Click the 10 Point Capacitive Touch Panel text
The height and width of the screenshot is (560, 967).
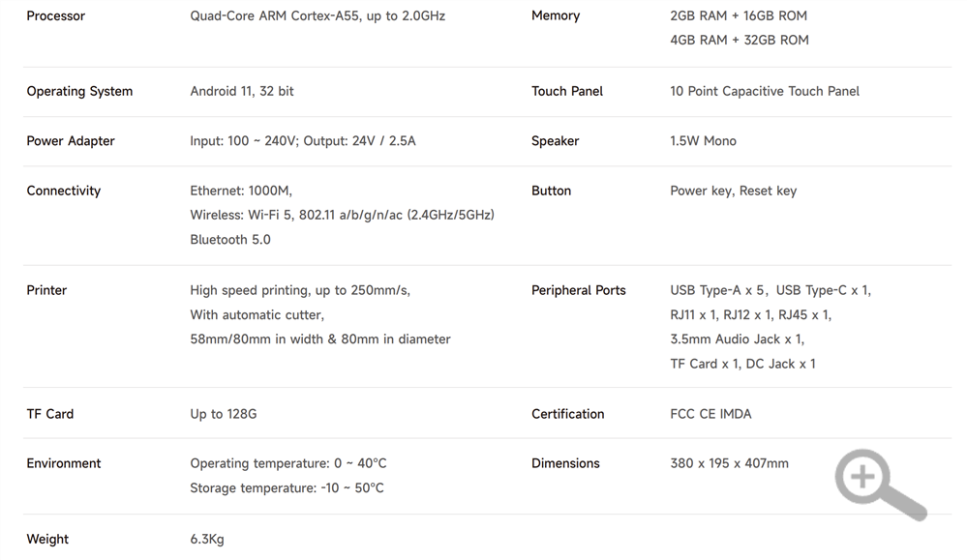click(765, 91)
